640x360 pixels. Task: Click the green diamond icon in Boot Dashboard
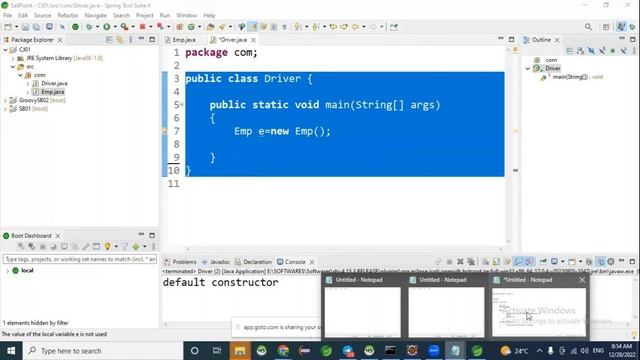[x=136, y=247]
